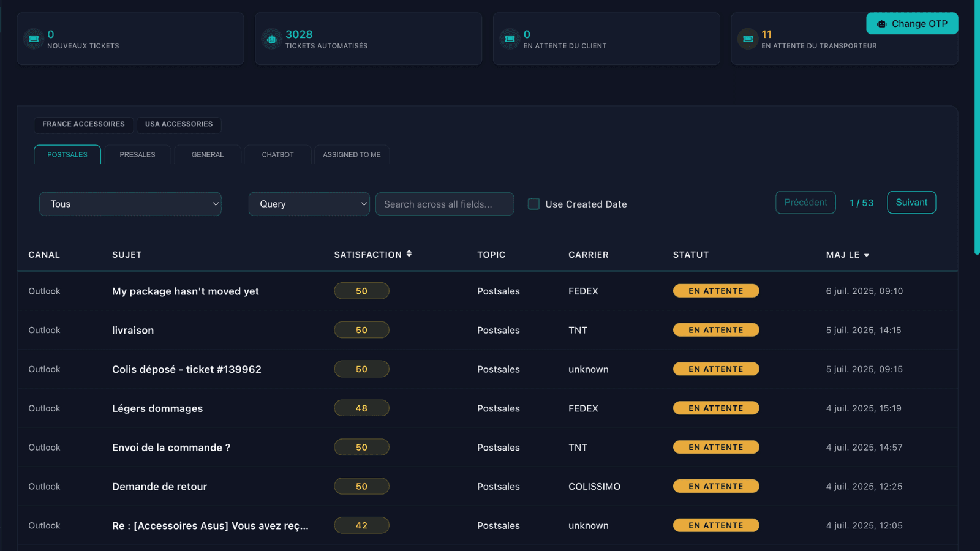Click the En Attente Du Transporteur icon
The width and height of the screenshot is (980, 551).
[747, 38]
